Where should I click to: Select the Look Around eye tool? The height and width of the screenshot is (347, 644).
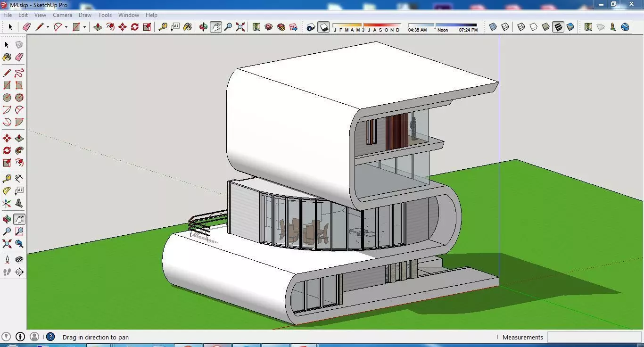pos(19,259)
